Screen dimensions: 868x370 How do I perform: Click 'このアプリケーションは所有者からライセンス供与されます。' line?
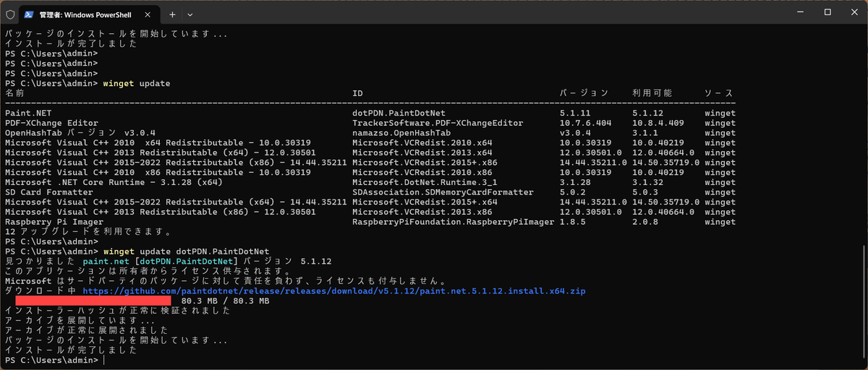147,271
